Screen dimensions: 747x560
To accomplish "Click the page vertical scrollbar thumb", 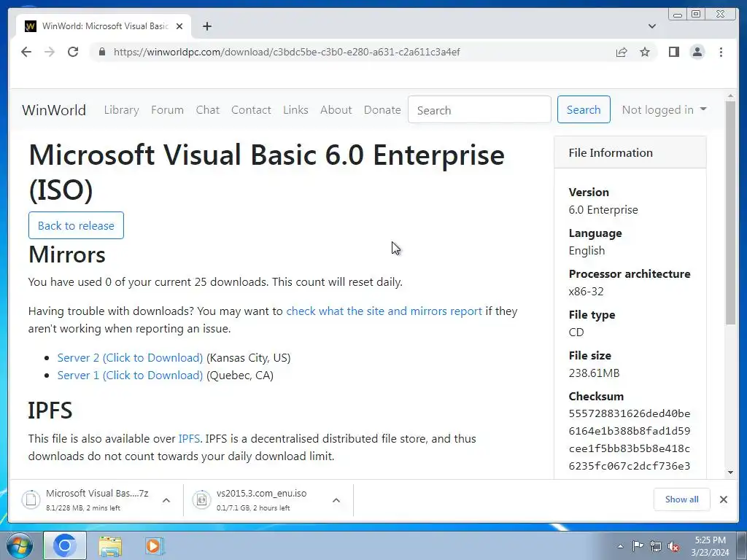I will (730, 214).
